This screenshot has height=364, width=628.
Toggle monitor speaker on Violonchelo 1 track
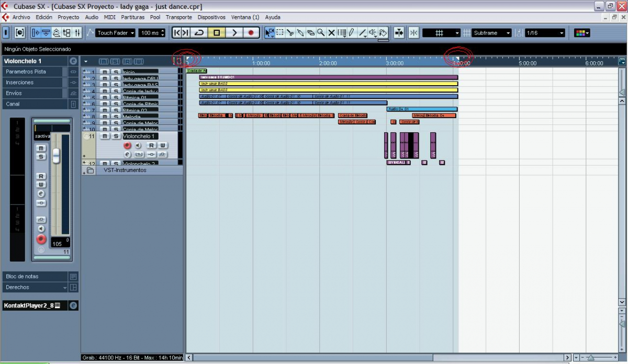138,145
